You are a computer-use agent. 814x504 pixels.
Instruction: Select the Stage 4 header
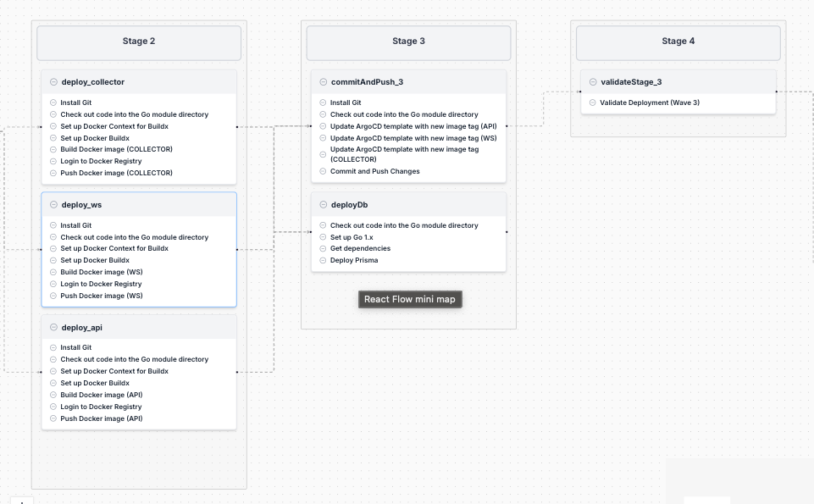click(678, 42)
